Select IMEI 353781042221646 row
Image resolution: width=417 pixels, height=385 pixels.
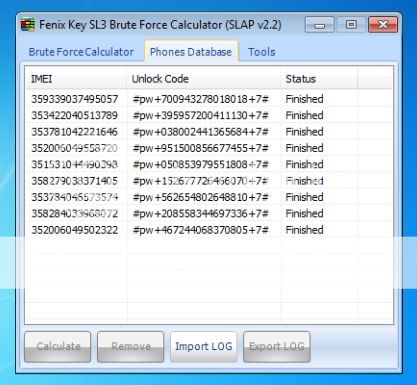[x=209, y=132]
